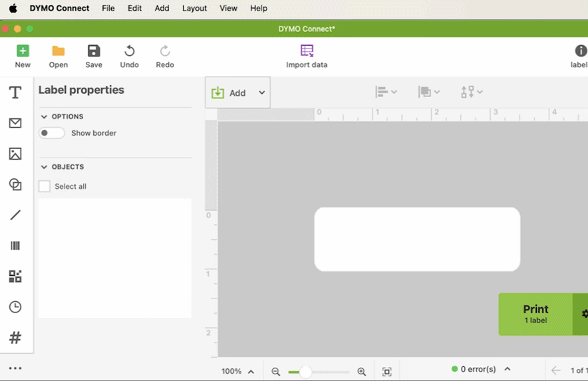Select the Text tool in the sidebar

coord(15,92)
